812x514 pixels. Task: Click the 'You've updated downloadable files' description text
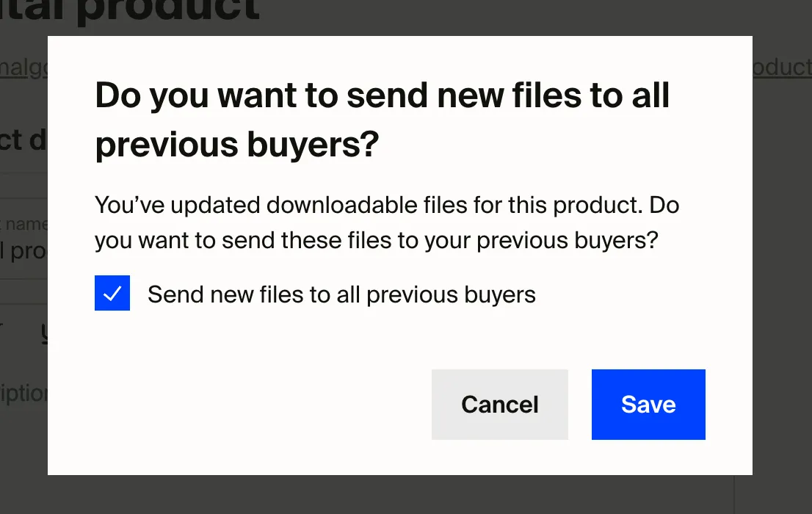[387, 204]
